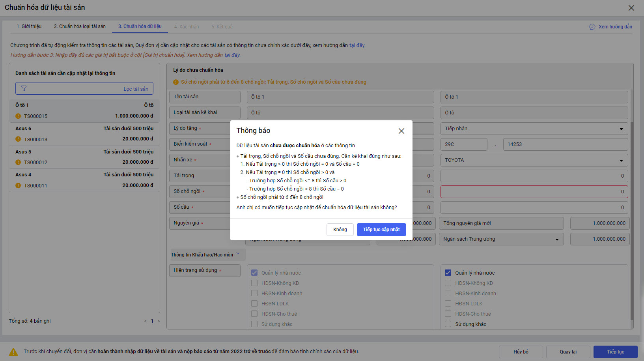
Task: Click the yellow warning triangle at bottom
Action: click(13, 352)
